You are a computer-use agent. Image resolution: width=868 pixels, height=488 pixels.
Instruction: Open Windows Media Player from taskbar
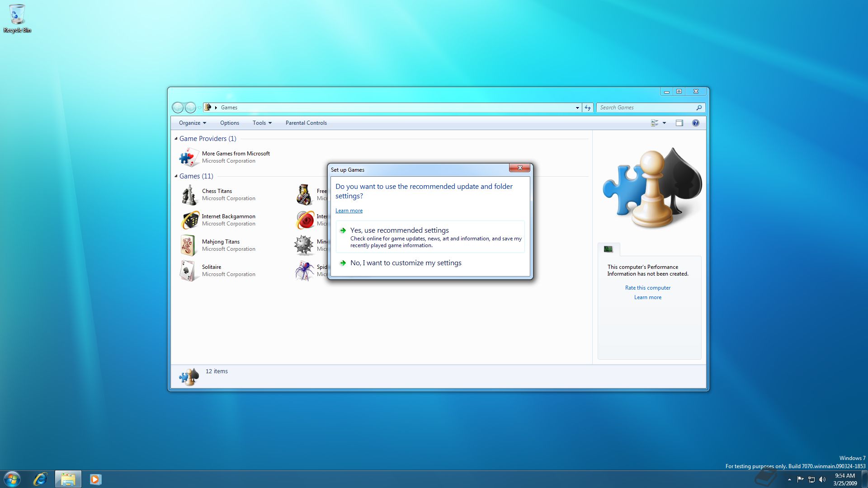click(x=95, y=479)
